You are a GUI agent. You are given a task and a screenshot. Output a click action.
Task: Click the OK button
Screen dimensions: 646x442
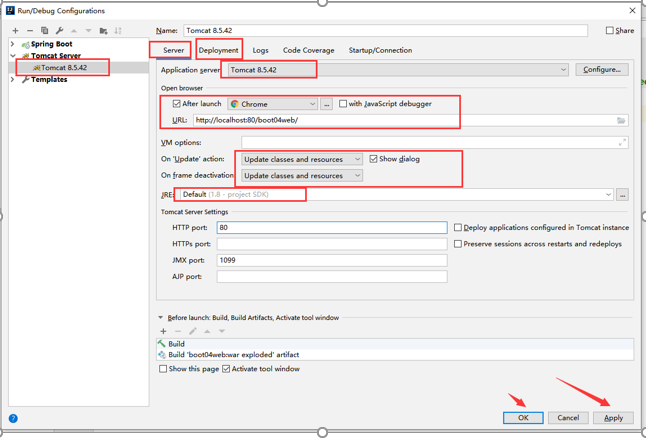tap(523, 418)
